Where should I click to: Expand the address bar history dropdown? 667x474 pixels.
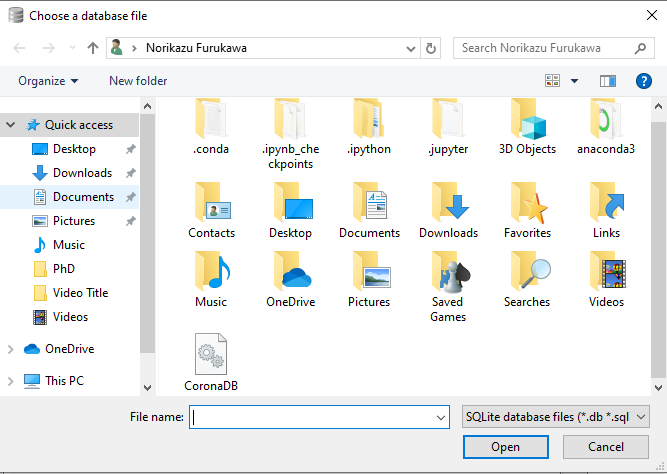(410, 49)
